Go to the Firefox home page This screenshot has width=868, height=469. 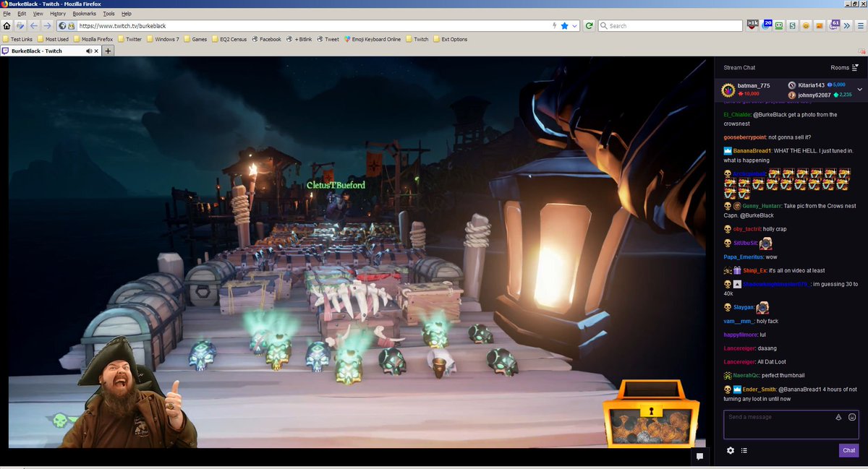(x=7, y=26)
